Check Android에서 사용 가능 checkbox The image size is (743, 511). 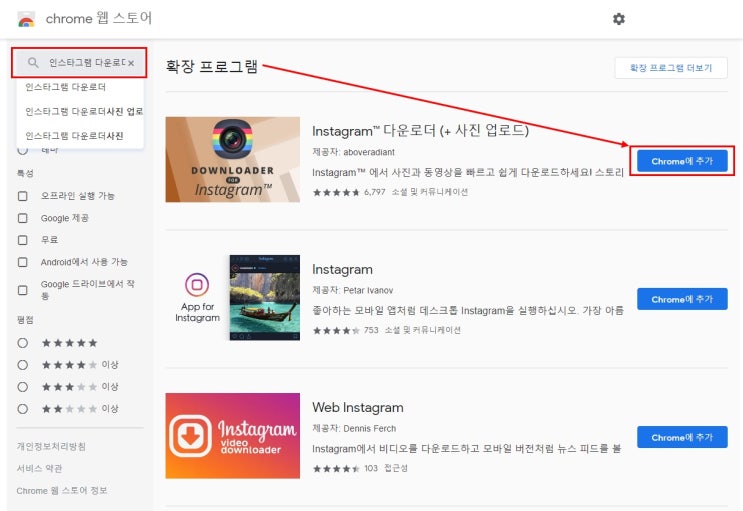22,262
